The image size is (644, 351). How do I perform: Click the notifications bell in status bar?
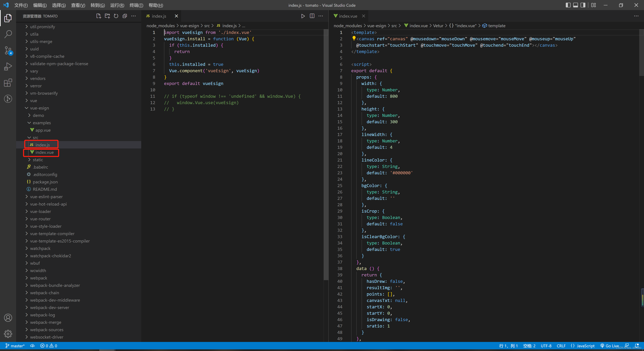coord(637,346)
